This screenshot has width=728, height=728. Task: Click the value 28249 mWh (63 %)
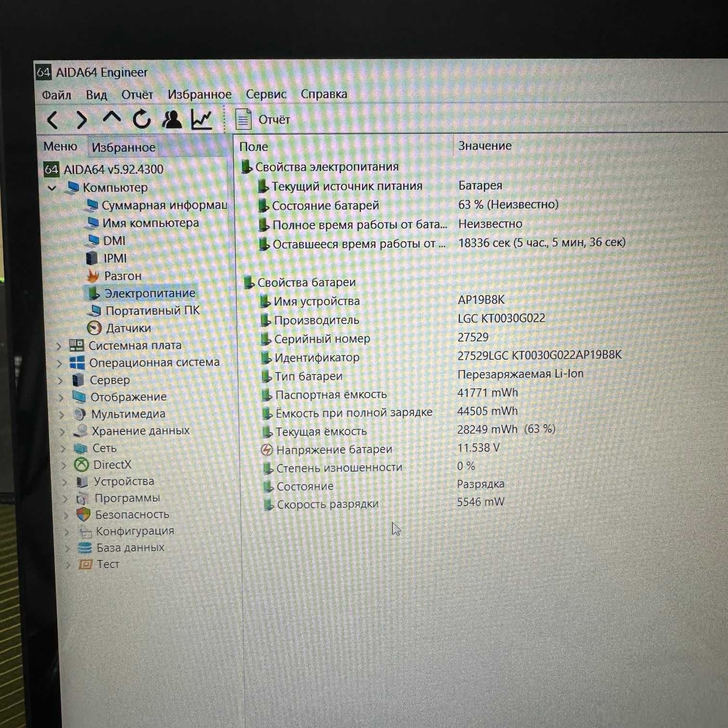(506, 429)
